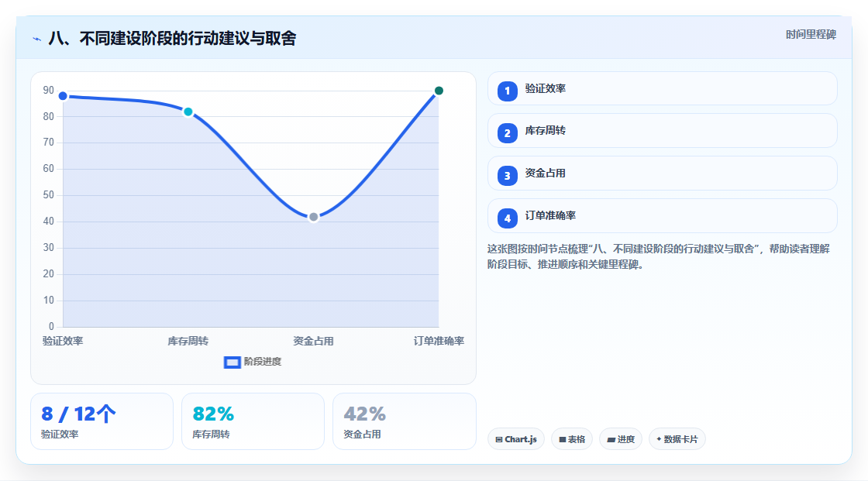Open the 订单准确率 milestone row
This screenshot has height=481, width=868.
[x=662, y=216]
